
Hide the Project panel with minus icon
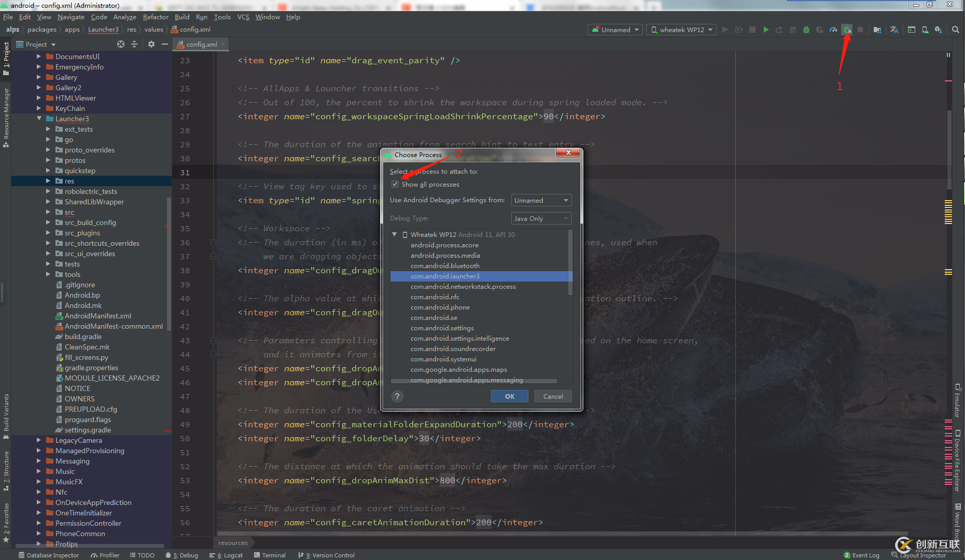coord(165,44)
